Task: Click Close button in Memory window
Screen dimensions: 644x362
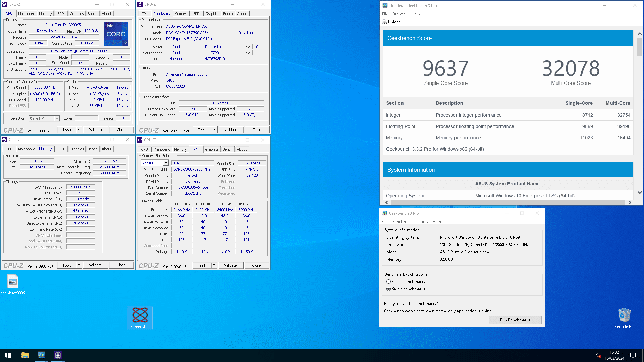Action: coord(121,265)
